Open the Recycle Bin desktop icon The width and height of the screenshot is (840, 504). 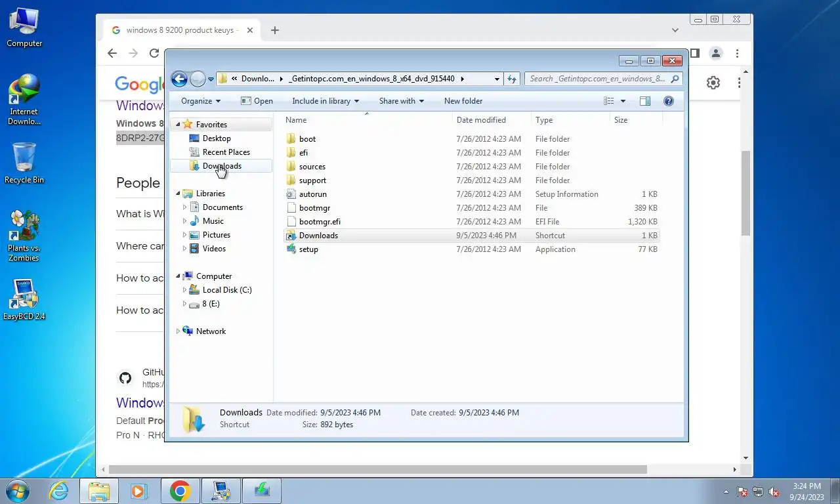tap(24, 163)
